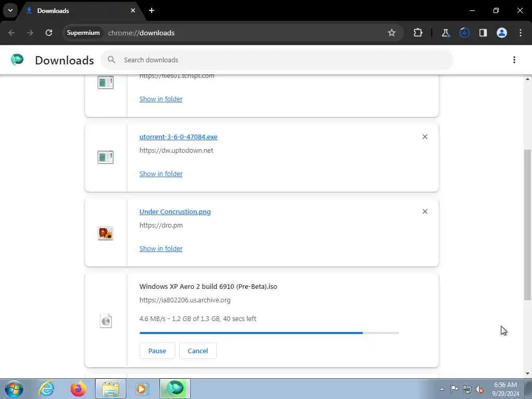Cancel the Windows XP Aero iso download
Screen dimensions: 532x399
(x=198, y=351)
